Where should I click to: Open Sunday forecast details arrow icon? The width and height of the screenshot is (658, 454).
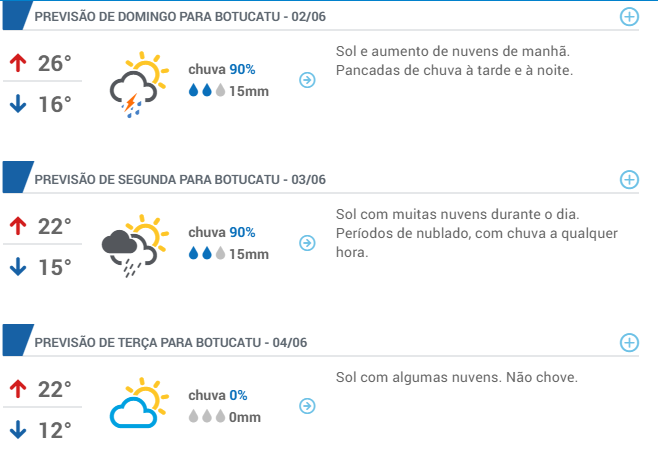click(x=307, y=80)
